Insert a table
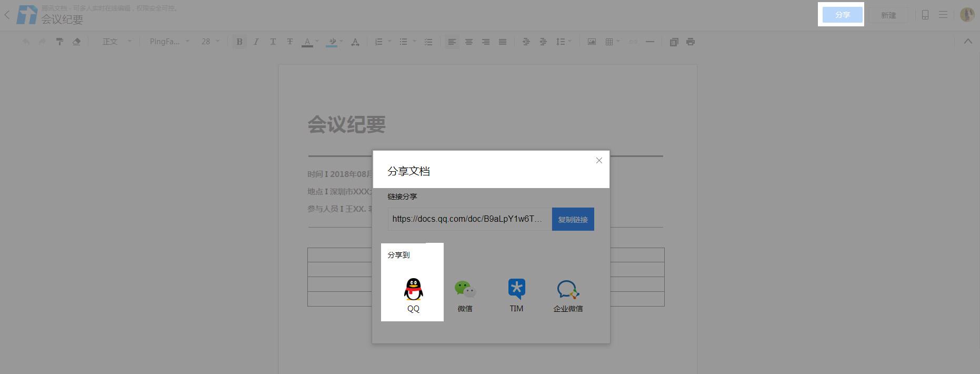The width and height of the screenshot is (980, 374). 609,42
